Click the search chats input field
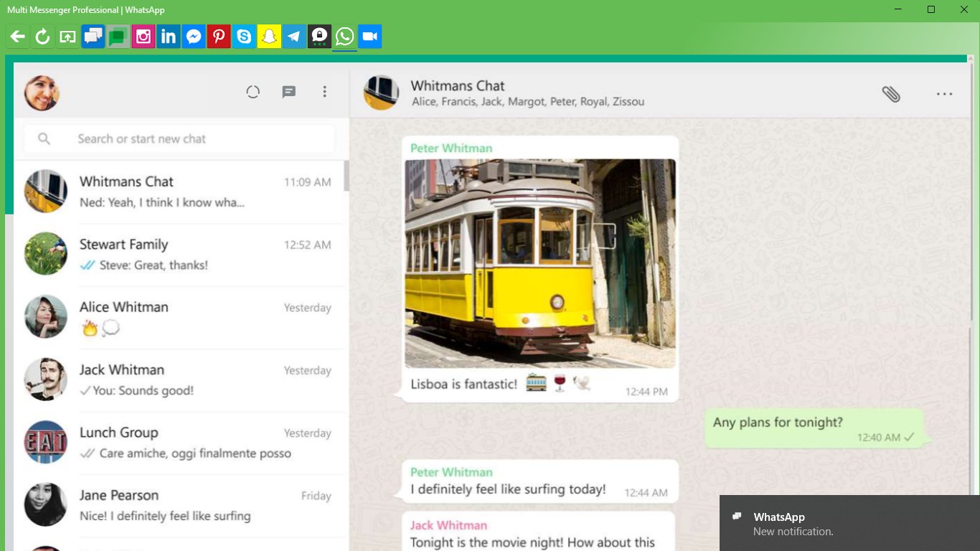 tap(178, 138)
